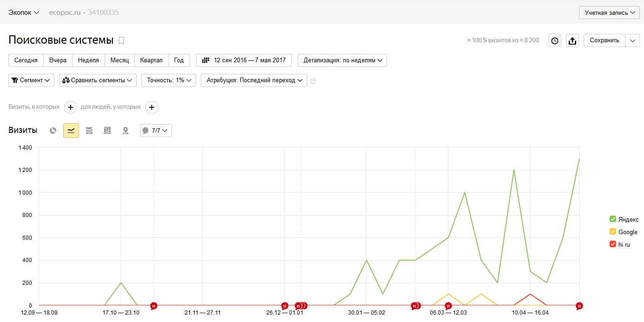Screen dimensions: 644x322
Task: Select the Квартал period tab
Action: 151,60
